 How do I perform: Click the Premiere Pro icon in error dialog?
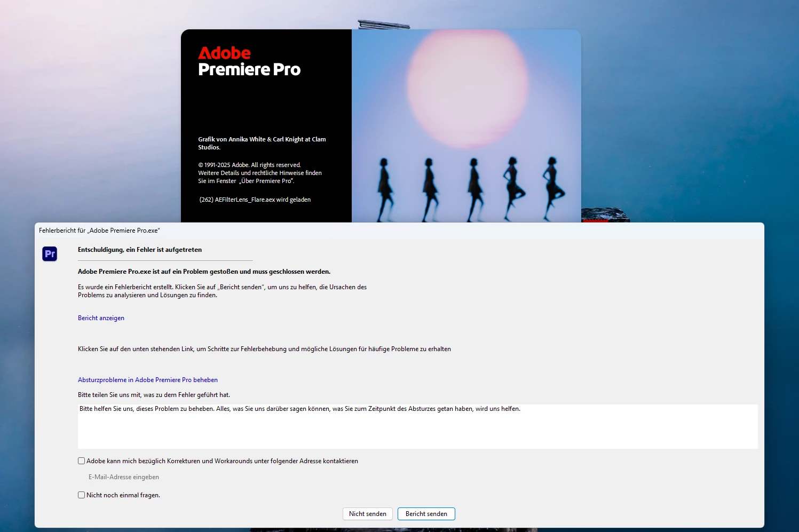pyautogui.click(x=50, y=254)
